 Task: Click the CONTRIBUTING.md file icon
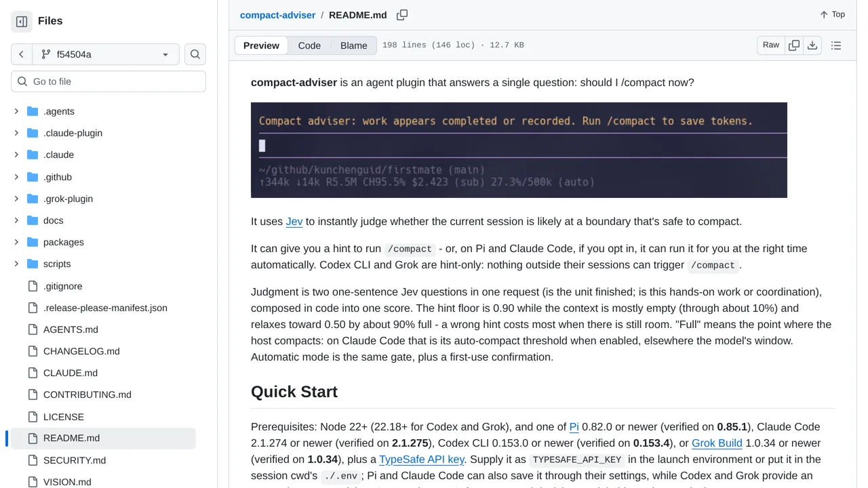[x=33, y=394]
